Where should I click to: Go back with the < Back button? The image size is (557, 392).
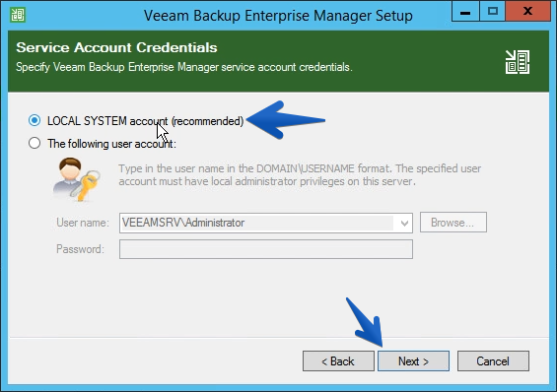click(x=338, y=361)
